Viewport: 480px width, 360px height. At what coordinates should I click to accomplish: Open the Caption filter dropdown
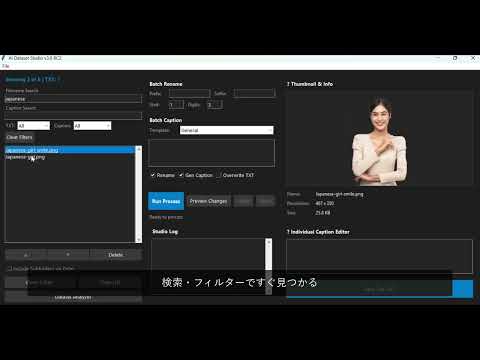(92, 126)
